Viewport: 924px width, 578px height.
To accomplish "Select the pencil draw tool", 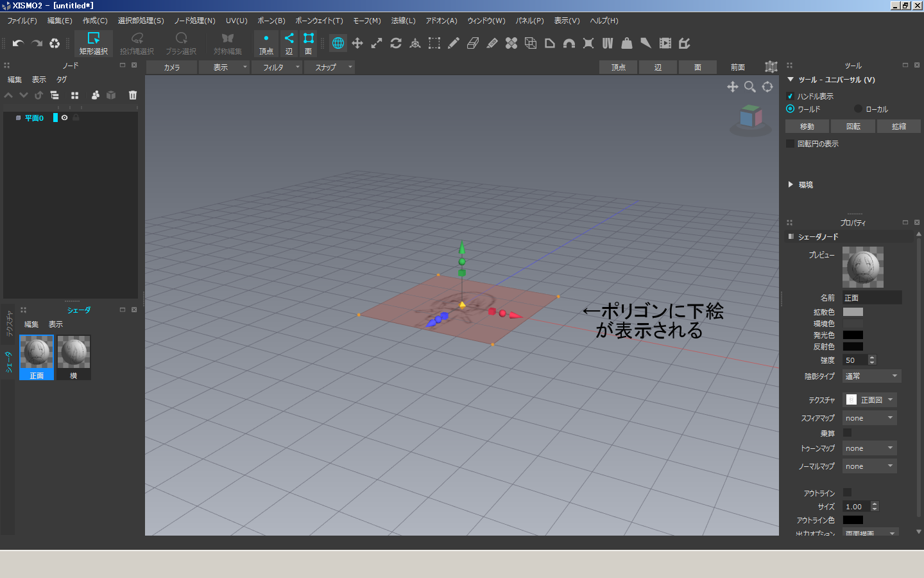I will 454,43.
